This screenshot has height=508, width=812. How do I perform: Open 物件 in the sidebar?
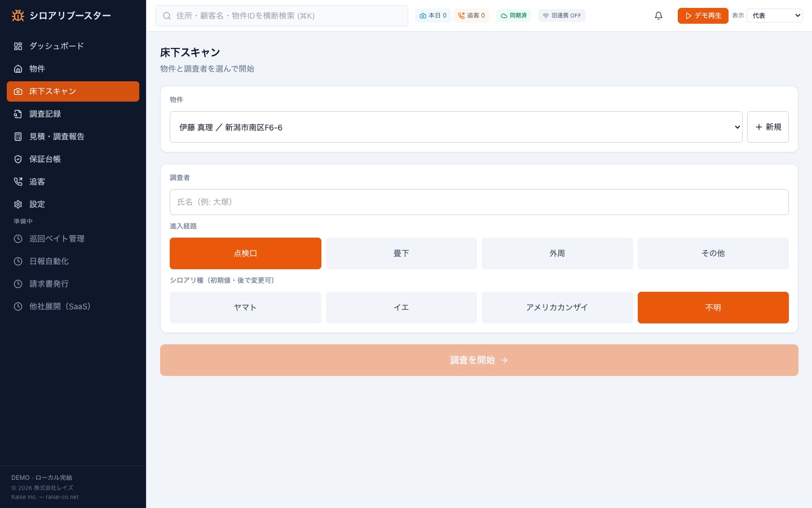coord(73,69)
